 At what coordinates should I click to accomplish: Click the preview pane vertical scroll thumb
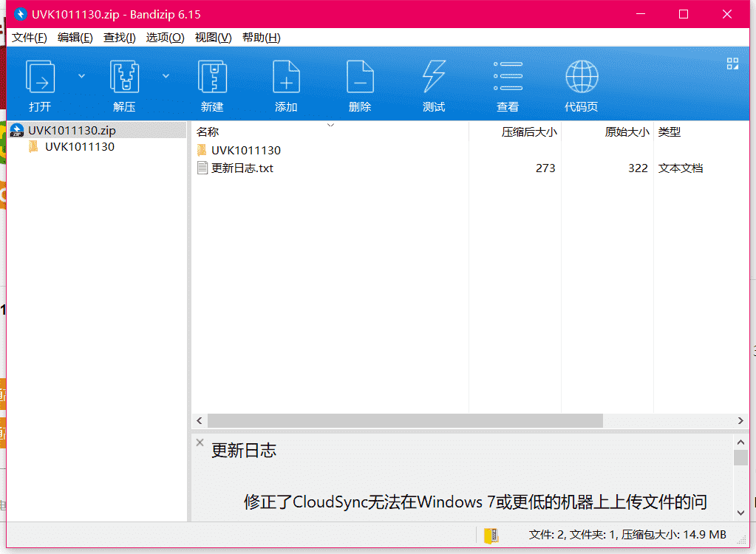point(740,458)
